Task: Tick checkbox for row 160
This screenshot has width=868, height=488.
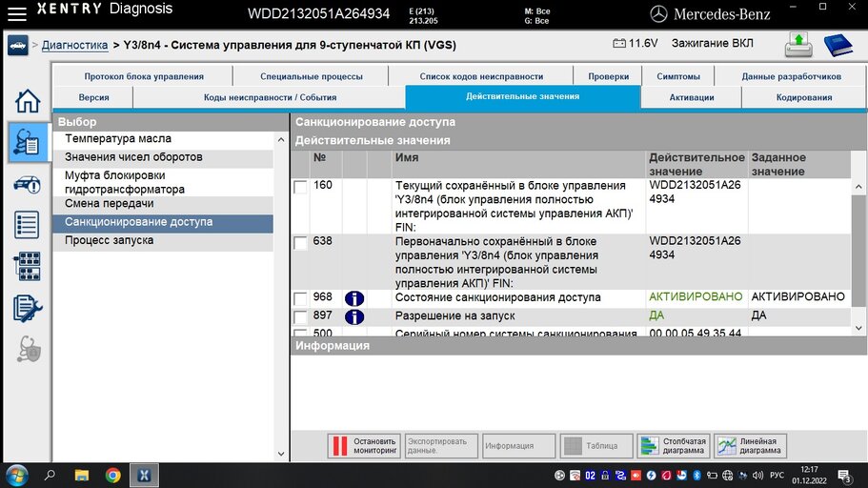Action: (300, 187)
